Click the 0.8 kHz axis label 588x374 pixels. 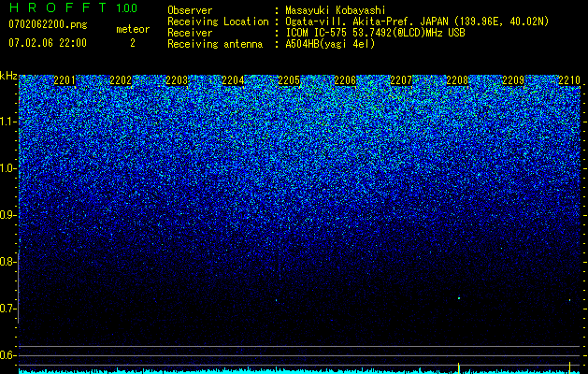point(7,262)
